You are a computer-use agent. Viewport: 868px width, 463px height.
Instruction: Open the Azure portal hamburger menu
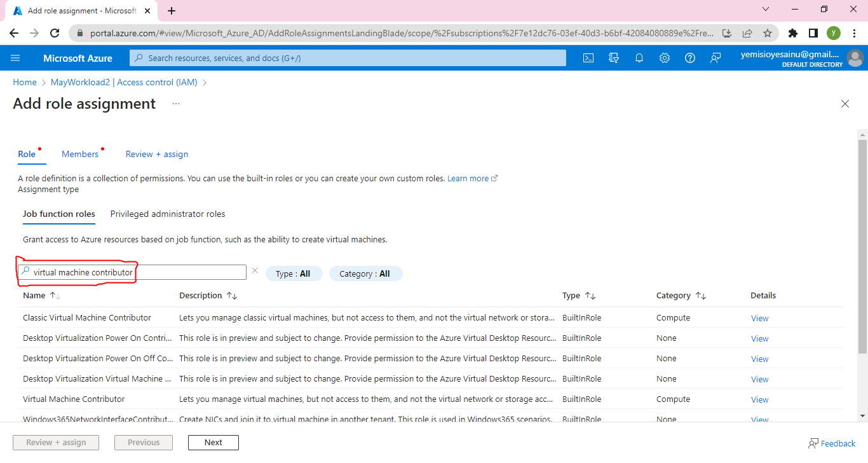[x=15, y=58]
